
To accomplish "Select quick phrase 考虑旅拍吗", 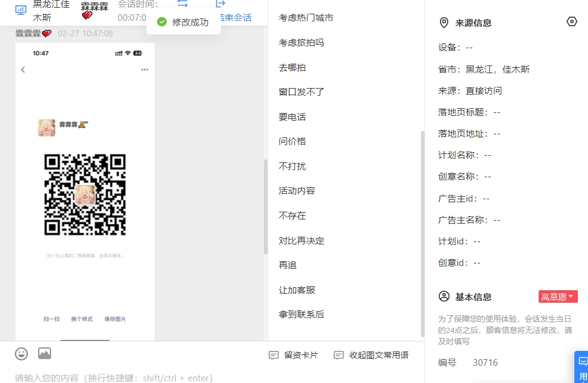I will click(301, 43).
